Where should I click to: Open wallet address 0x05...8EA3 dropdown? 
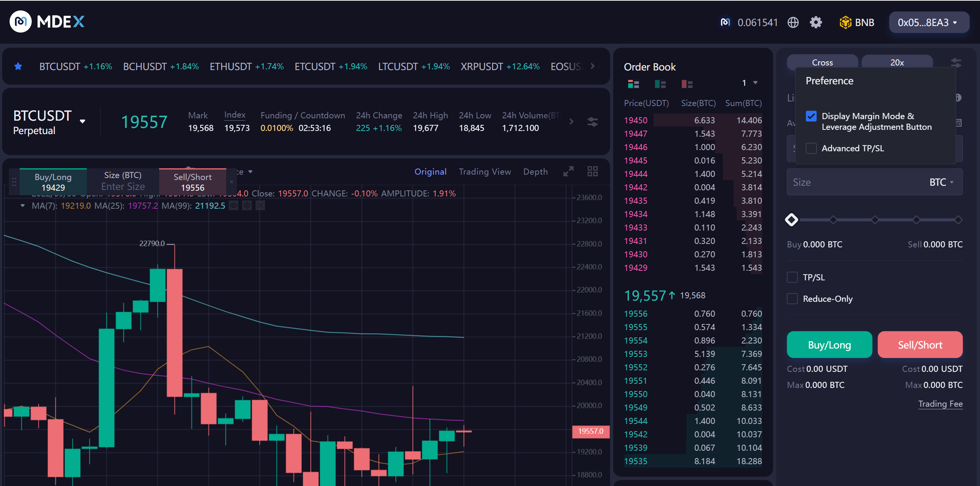tap(928, 23)
